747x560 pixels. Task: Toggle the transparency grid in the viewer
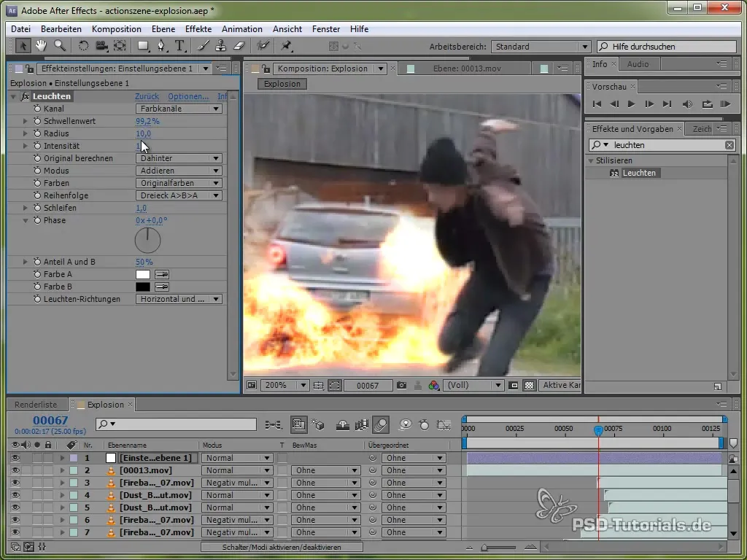click(x=530, y=385)
